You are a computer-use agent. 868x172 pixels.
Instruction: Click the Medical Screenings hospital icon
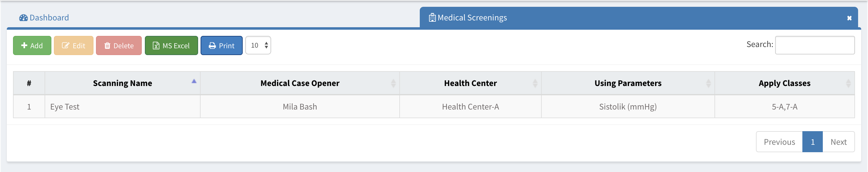pyautogui.click(x=432, y=18)
